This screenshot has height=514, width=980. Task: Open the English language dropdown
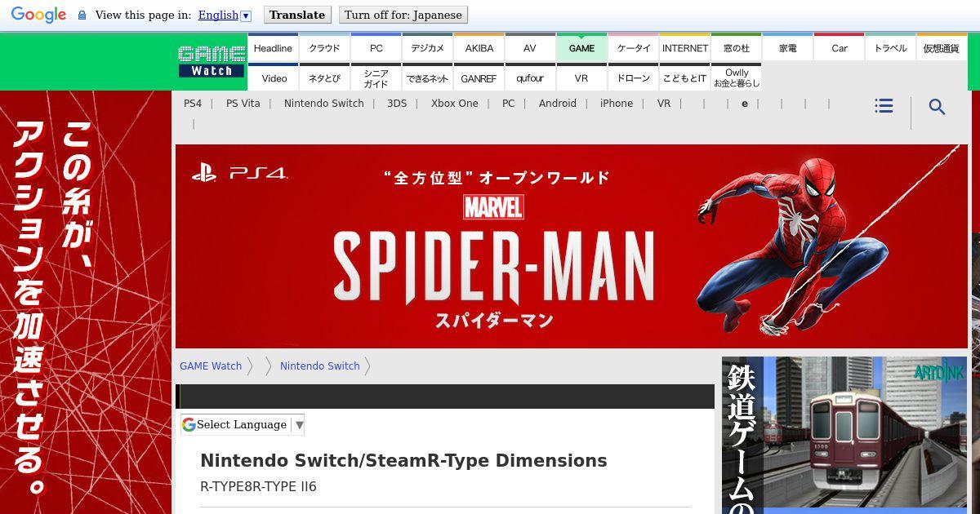[225, 15]
